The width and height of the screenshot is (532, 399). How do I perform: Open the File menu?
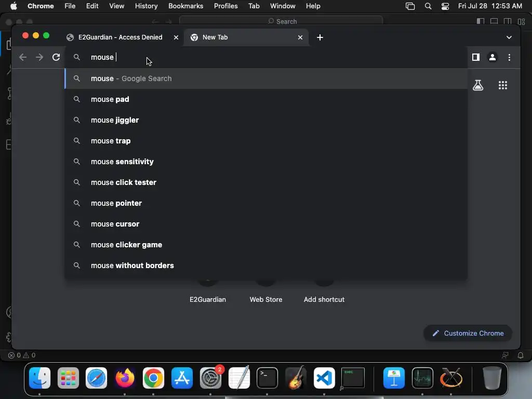click(70, 6)
